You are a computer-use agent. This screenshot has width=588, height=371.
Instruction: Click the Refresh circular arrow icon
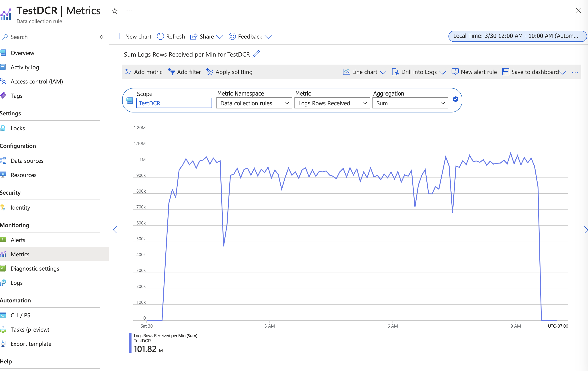(x=160, y=36)
